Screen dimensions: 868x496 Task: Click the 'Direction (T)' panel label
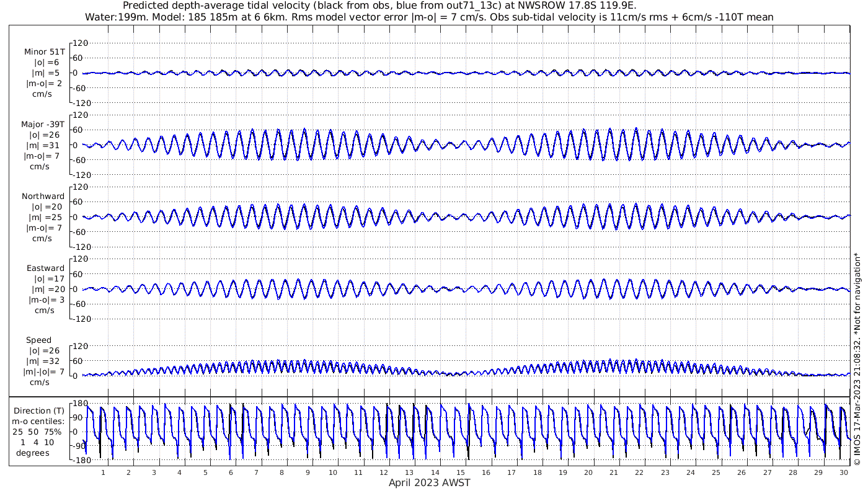39,411
